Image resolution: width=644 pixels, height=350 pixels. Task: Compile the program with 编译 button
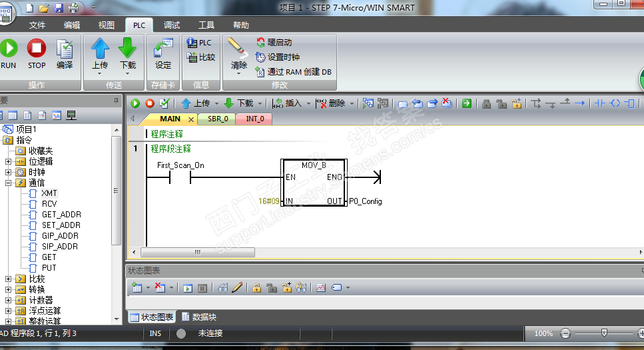pyautogui.click(x=65, y=53)
